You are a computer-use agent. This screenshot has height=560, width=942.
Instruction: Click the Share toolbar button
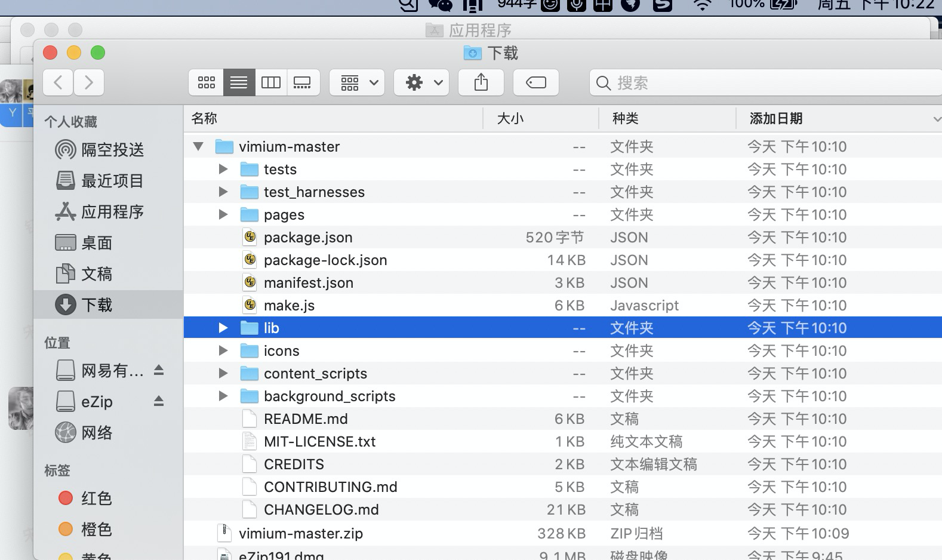(x=481, y=82)
